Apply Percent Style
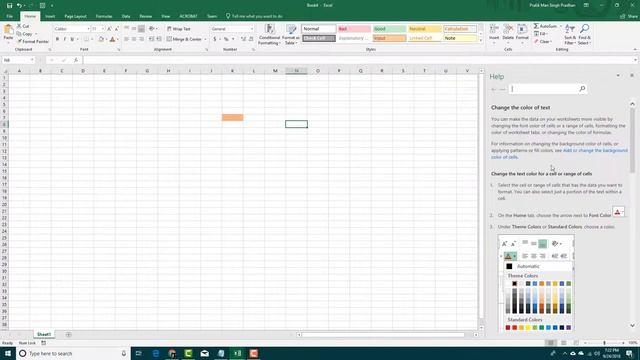Screen dimensions: 640x360 [x=226, y=39]
